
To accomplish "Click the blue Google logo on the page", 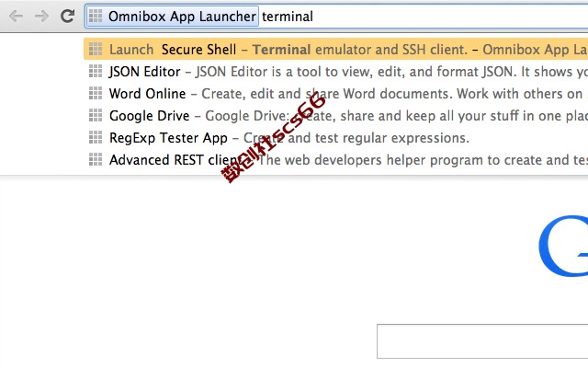I will pos(563,246).
